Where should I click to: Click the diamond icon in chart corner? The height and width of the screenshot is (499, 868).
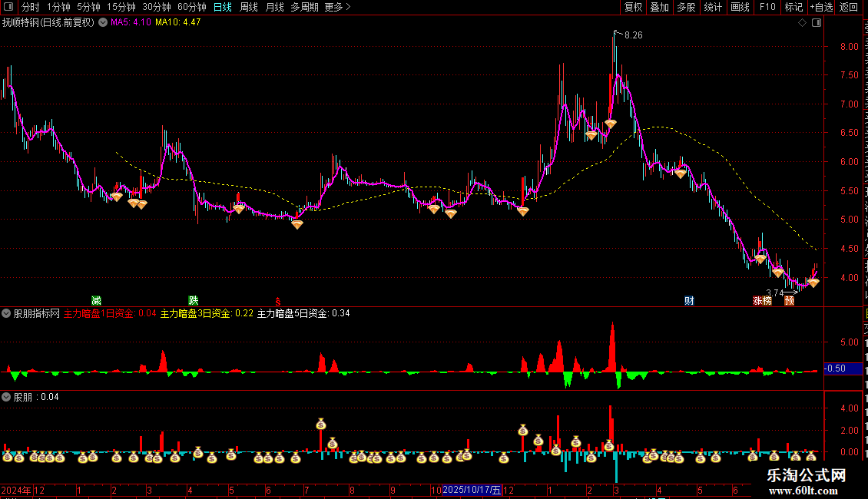tap(802, 23)
